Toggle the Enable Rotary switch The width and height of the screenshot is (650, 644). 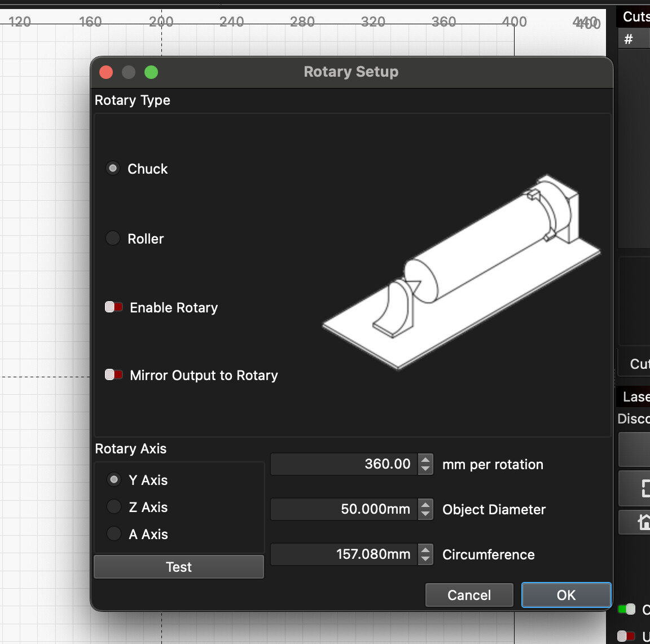(x=114, y=307)
